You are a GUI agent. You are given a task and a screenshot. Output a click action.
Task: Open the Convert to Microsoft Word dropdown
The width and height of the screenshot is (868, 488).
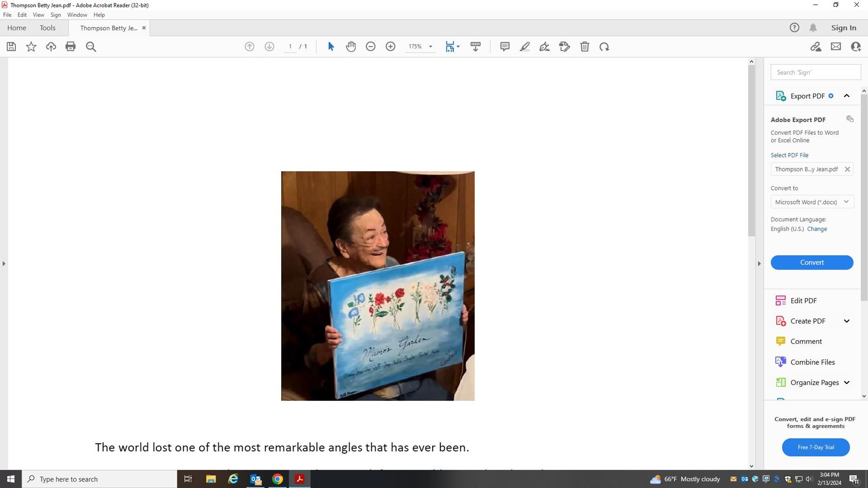coord(812,202)
